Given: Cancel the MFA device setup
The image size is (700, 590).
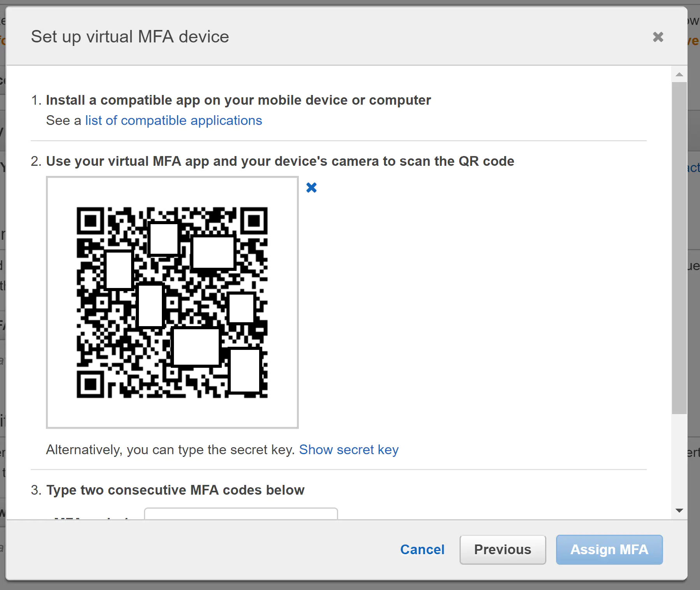Looking at the screenshot, I should tap(422, 550).
